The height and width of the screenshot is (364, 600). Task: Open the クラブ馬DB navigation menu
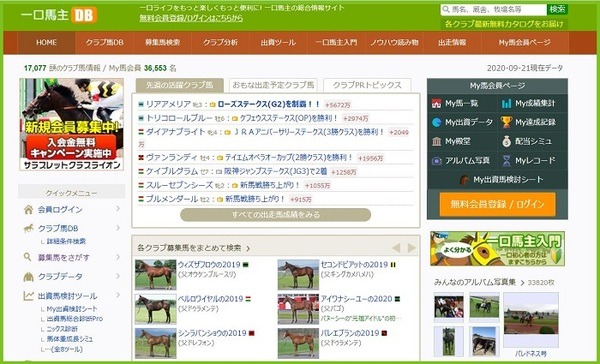104,42
